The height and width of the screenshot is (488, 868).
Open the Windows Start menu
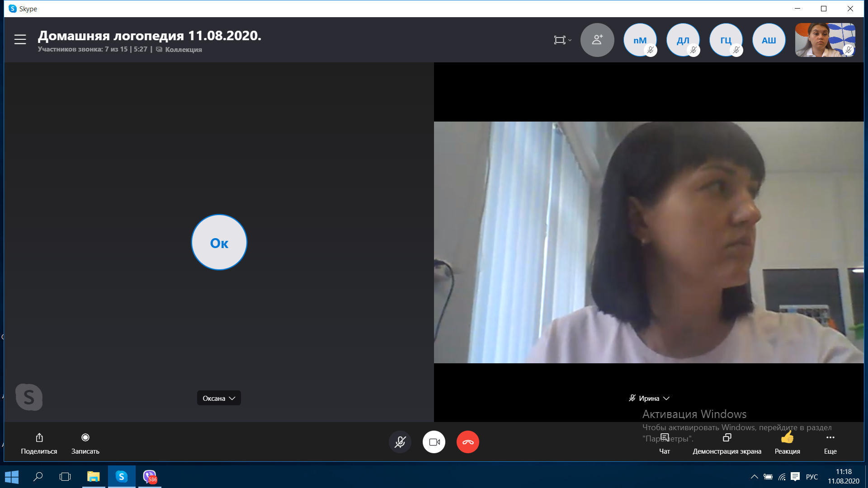12,477
